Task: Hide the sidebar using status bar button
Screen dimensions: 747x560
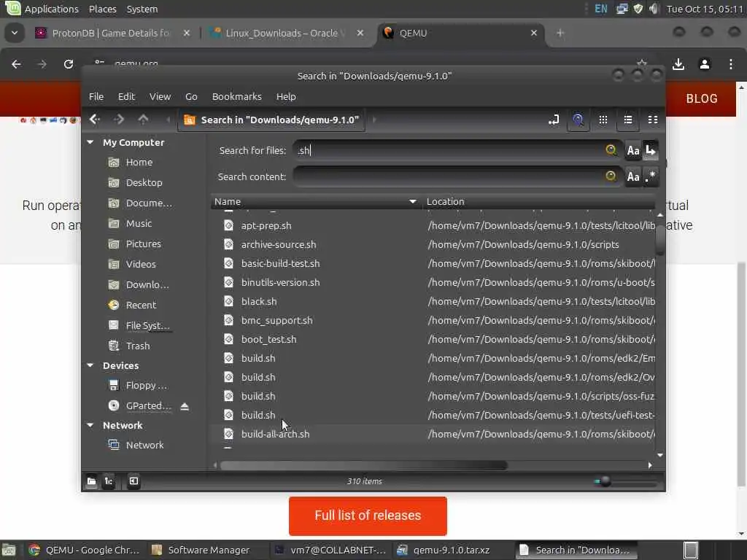Action: [134, 481]
